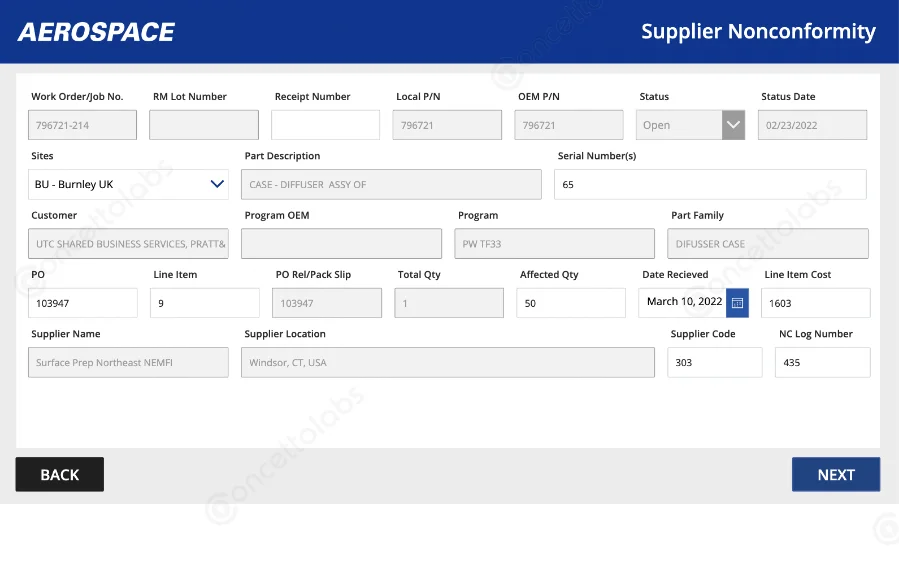Click the Supplier Code input field

click(714, 362)
